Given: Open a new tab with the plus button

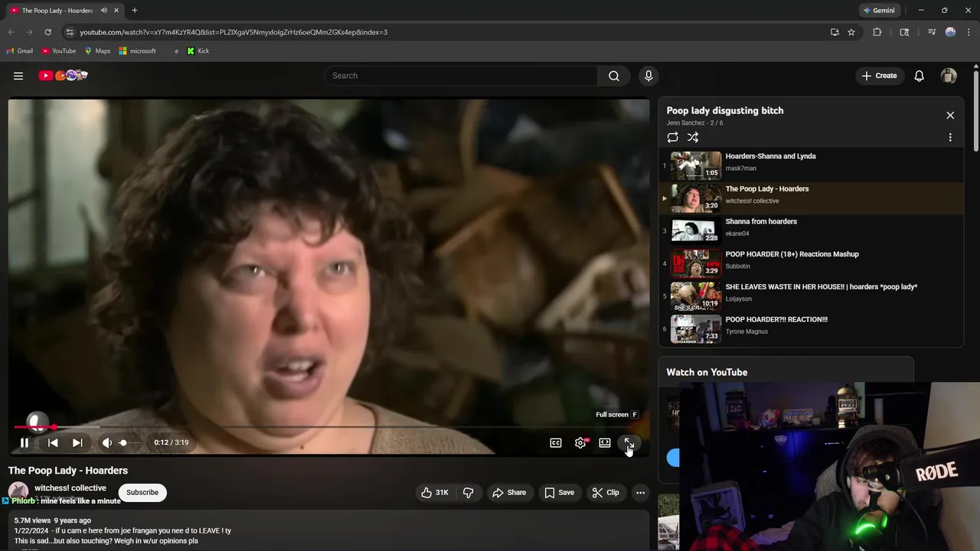Looking at the screenshot, I should (x=135, y=11).
